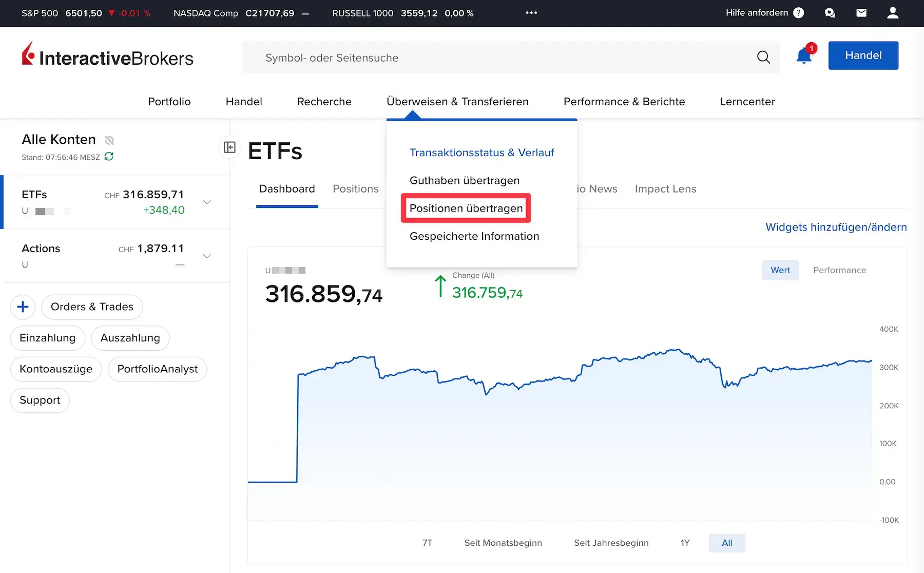The width and height of the screenshot is (924, 573).
Task: Open the Lerncenter menu
Action: pyautogui.click(x=747, y=102)
